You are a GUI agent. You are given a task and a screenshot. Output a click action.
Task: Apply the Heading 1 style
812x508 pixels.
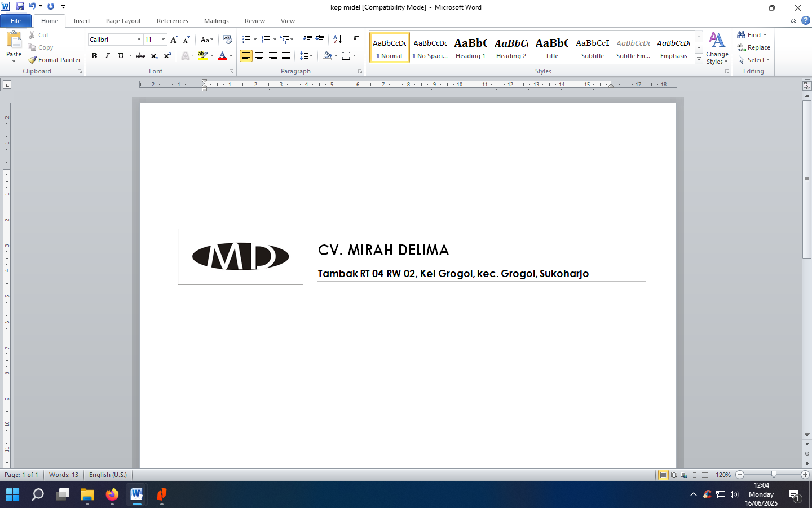470,47
